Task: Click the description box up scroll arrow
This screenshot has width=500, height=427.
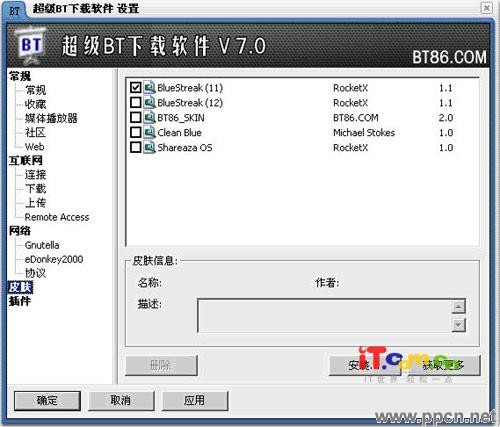Action: point(459,307)
